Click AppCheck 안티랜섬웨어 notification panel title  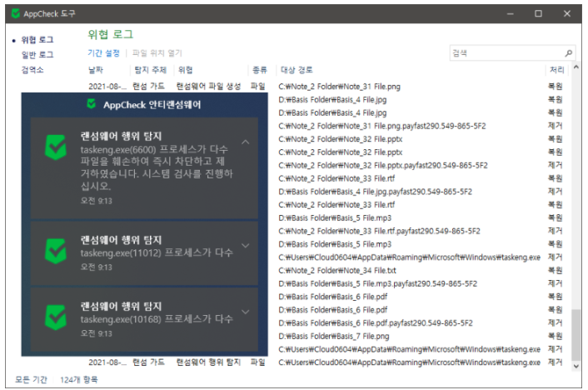pyautogui.click(x=152, y=105)
